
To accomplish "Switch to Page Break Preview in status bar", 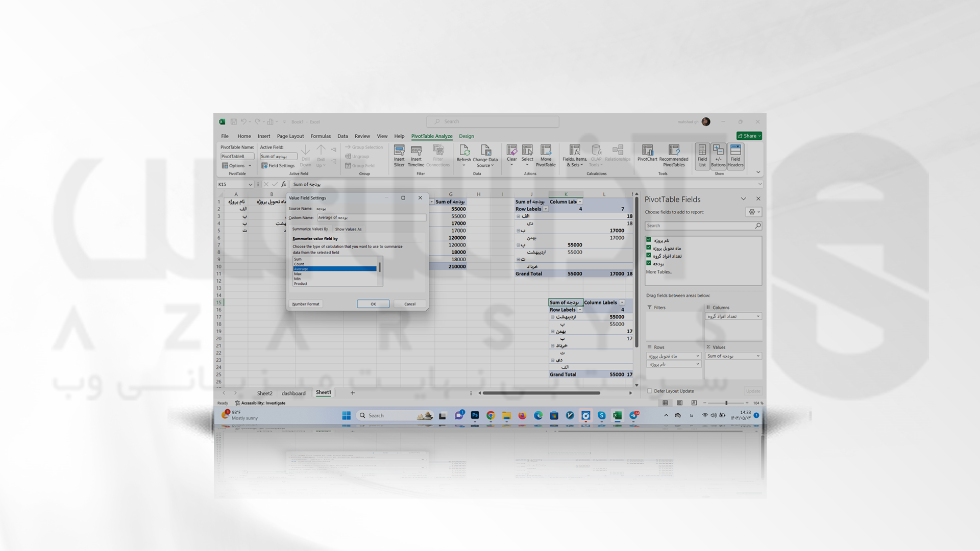I will 694,403.
